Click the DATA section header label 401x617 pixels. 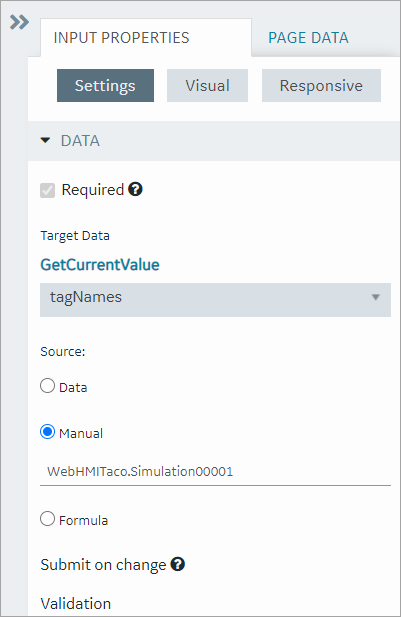80,140
